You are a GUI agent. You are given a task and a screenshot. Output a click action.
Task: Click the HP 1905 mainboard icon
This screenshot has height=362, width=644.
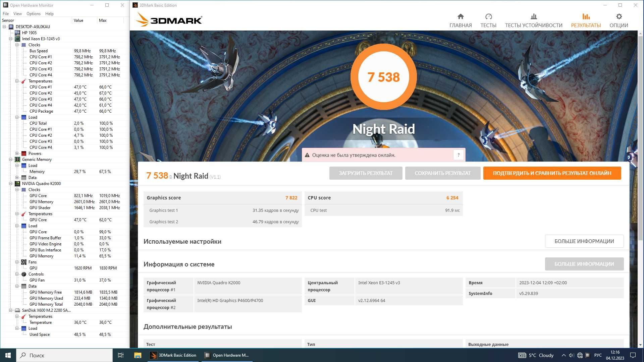tap(17, 33)
